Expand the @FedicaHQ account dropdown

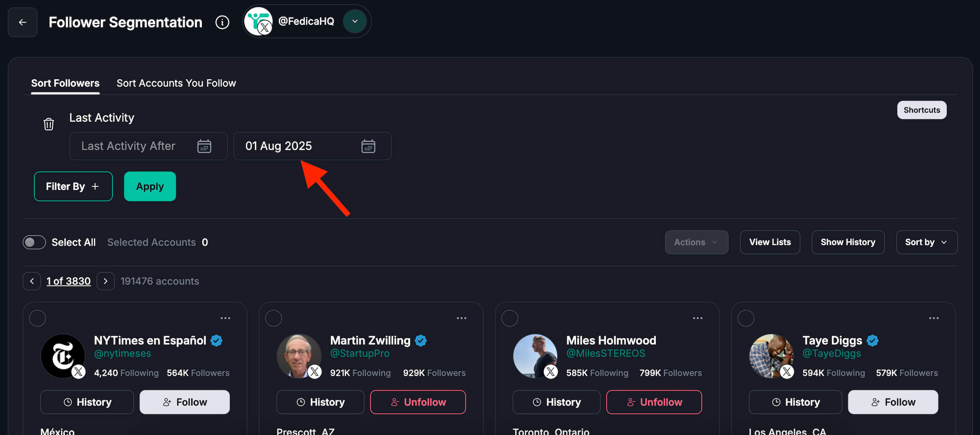tap(355, 21)
